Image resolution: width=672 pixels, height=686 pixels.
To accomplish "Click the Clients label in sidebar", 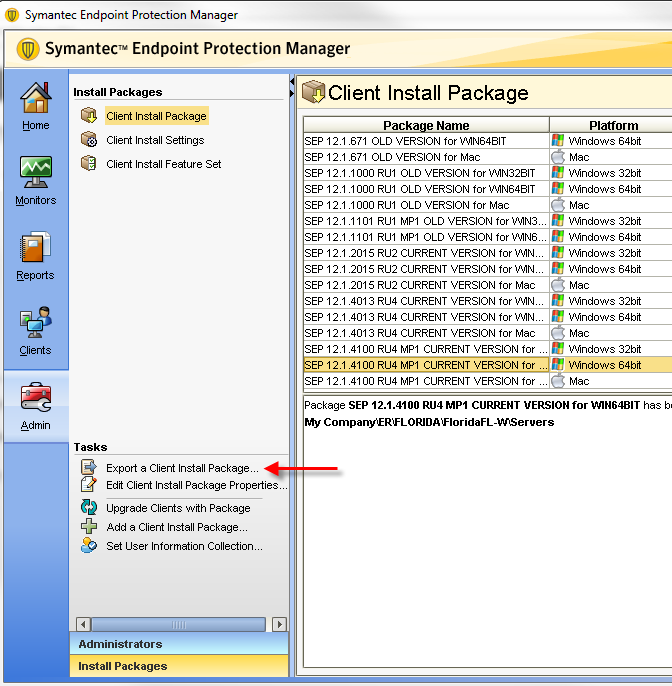I will [35, 350].
